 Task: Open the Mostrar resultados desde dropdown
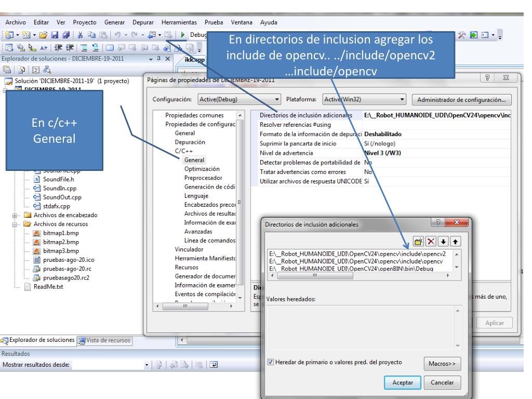(x=147, y=365)
